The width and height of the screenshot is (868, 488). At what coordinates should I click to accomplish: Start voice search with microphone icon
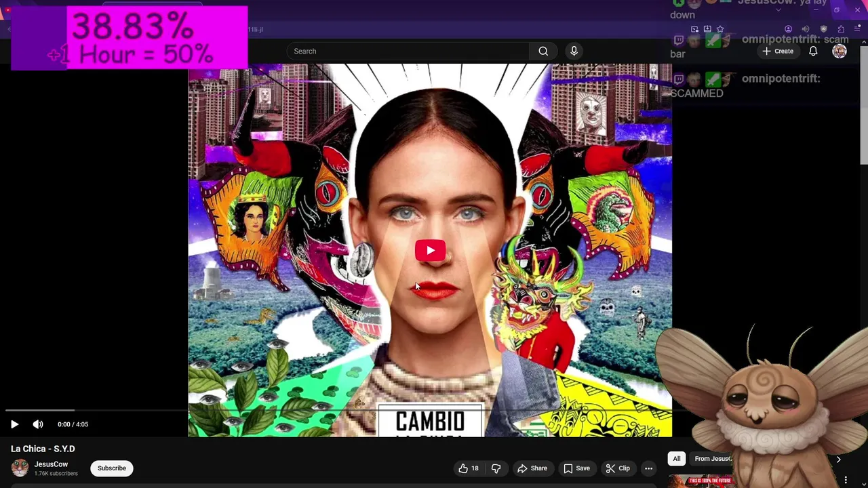[574, 51]
